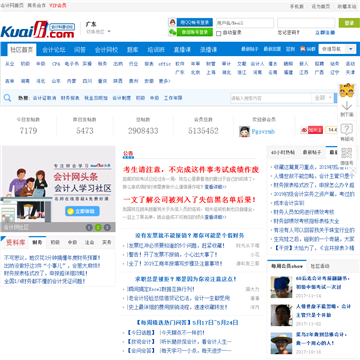Select the 实务 tab in 资料库
This screenshot has height=360, width=360.
(107, 242)
